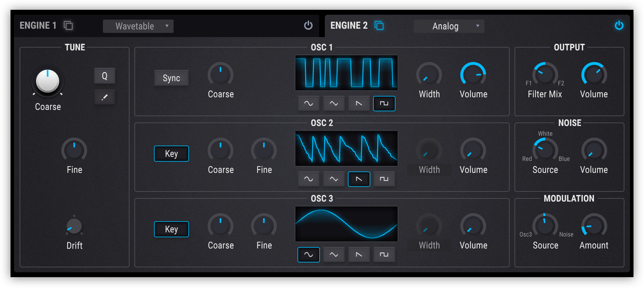Select square waveform for OSC 1

tap(384, 103)
